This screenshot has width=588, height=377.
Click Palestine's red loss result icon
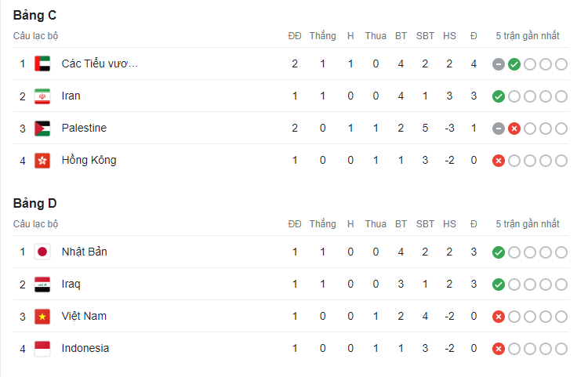pos(514,129)
